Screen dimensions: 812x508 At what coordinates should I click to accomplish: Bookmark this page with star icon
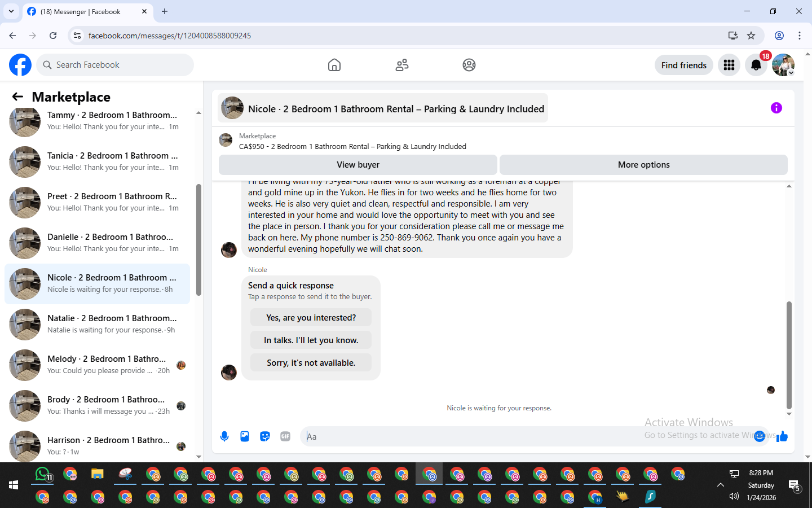[751, 36]
